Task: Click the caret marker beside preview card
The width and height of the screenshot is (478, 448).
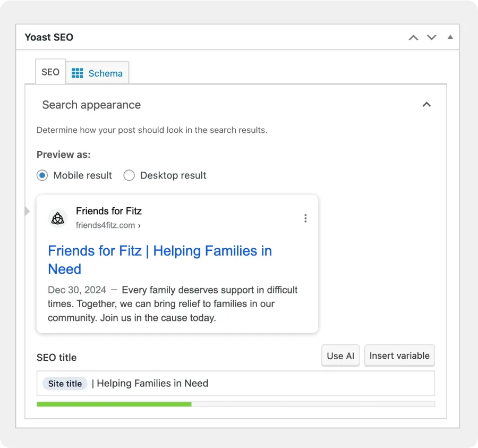Action: click(x=27, y=211)
